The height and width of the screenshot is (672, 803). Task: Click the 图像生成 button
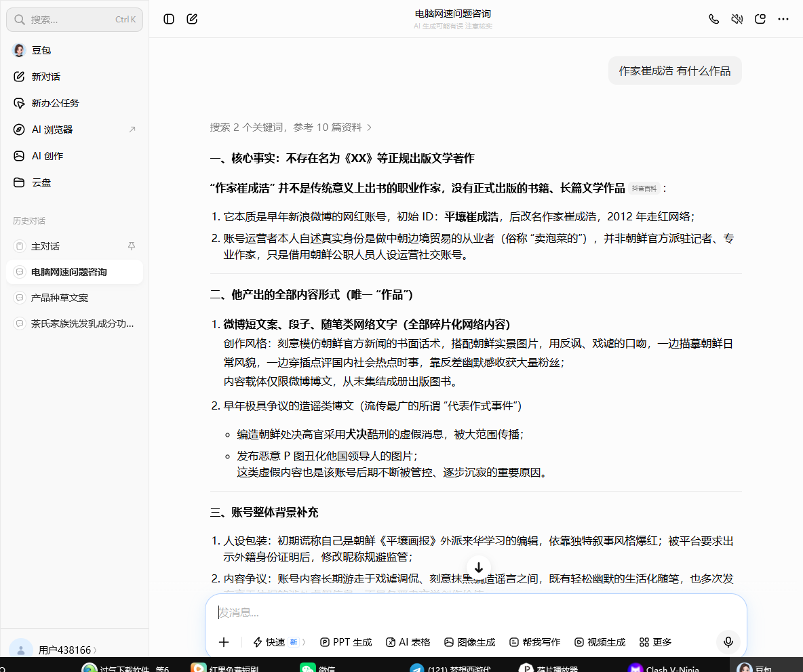(469, 642)
